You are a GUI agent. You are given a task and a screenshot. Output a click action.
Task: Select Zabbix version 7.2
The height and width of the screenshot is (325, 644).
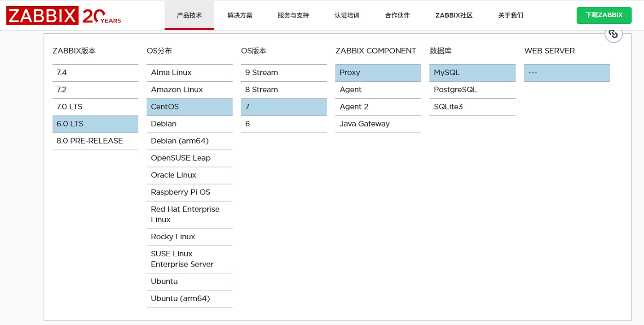pos(95,90)
